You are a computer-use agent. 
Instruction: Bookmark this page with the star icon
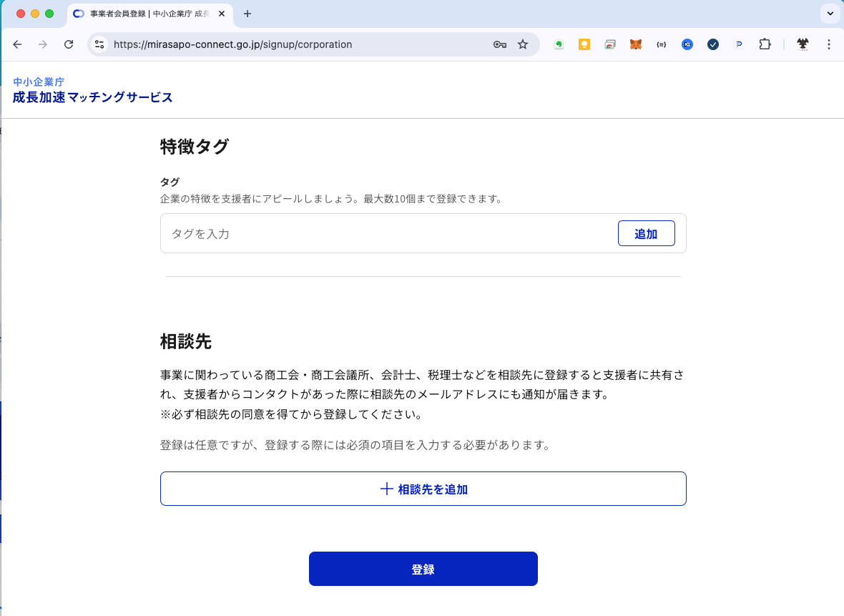coord(523,44)
